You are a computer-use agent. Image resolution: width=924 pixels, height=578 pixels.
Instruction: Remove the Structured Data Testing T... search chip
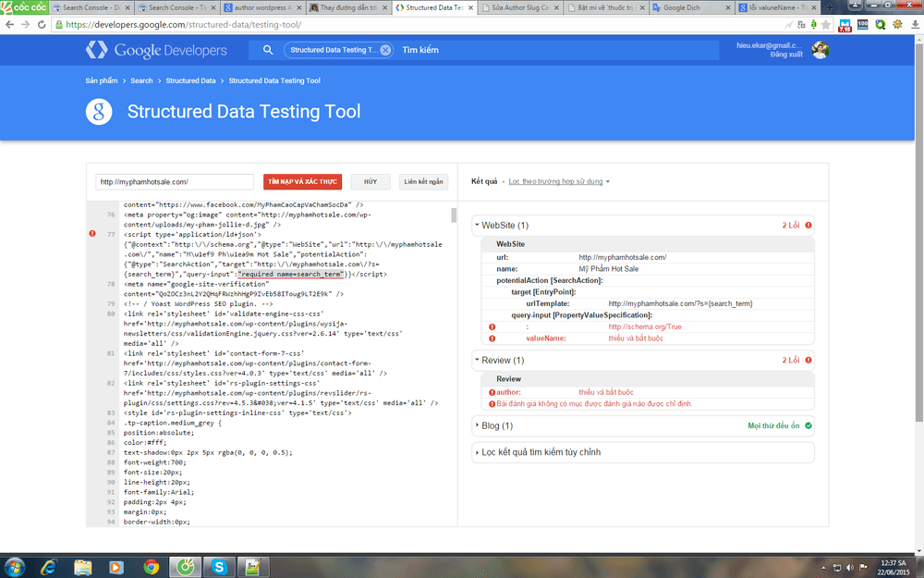pyautogui.click(x=384, y=50)
